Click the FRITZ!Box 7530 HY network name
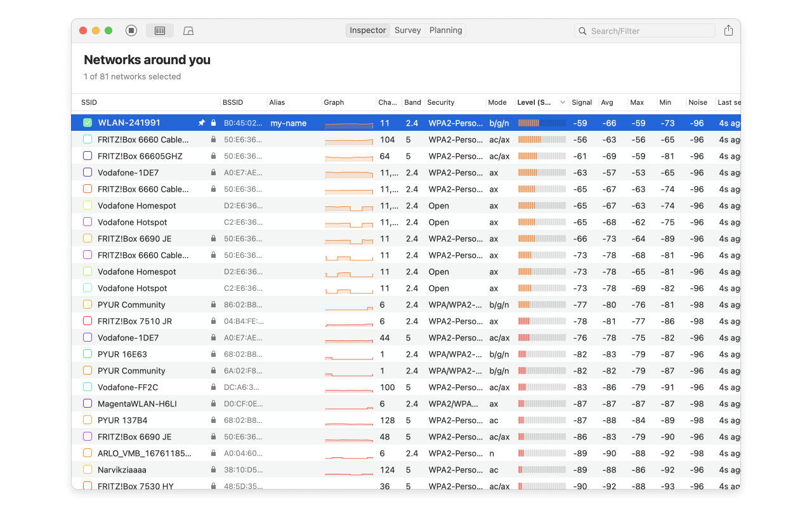This screenshot has height=508, width=812. pyautogui.click(x=136, y=486)
